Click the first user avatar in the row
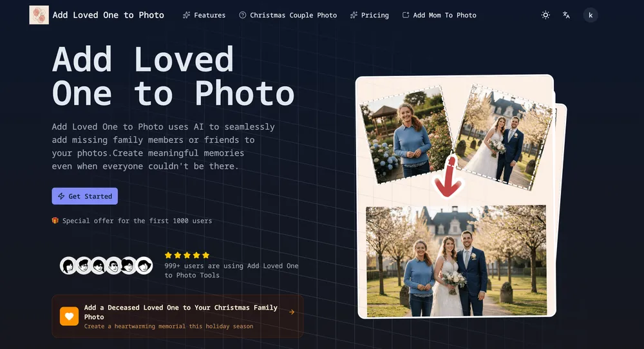644x349 pixels. pos(68,265)
